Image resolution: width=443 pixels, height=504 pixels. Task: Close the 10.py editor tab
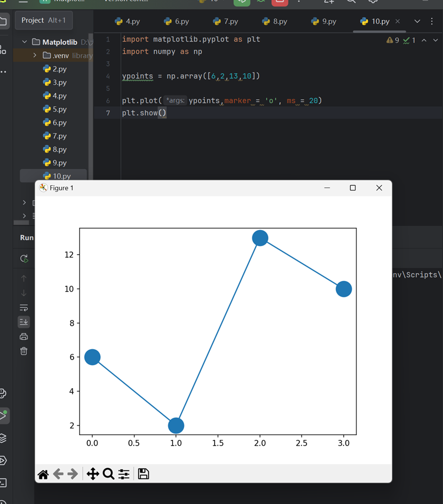point(398,21)
